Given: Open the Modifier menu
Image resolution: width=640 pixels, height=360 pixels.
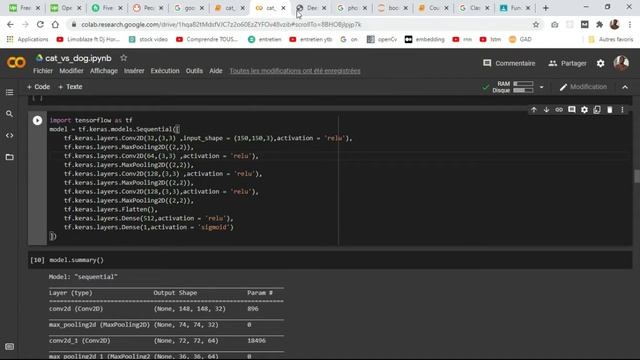Looking at the screenshot, I should (x=71, y=71).
